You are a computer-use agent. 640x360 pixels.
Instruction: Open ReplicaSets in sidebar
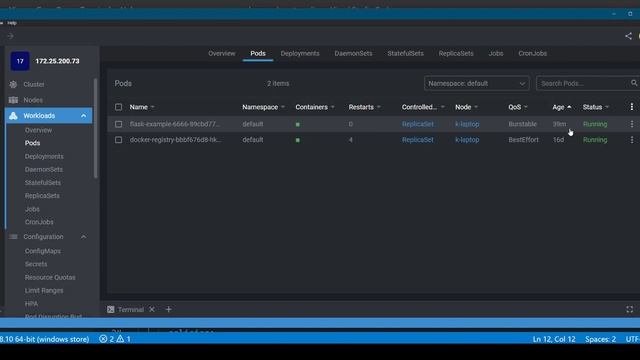tap(42, 196)
